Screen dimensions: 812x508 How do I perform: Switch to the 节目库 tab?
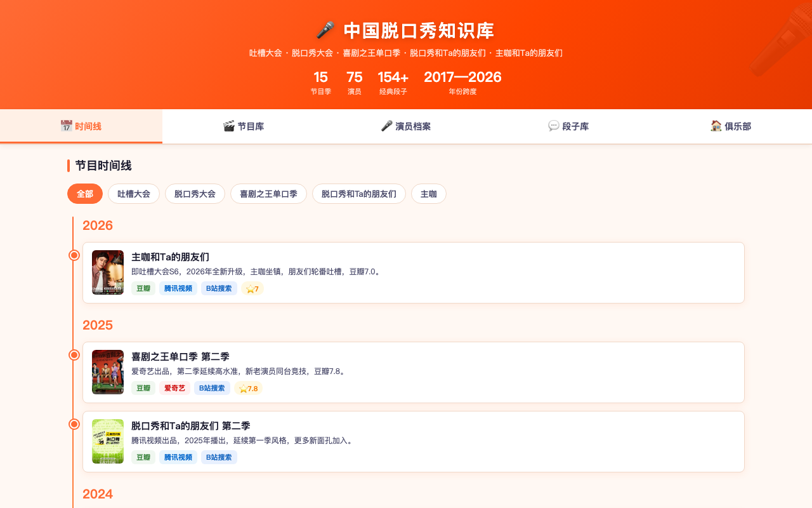click(x=244, y=126)
